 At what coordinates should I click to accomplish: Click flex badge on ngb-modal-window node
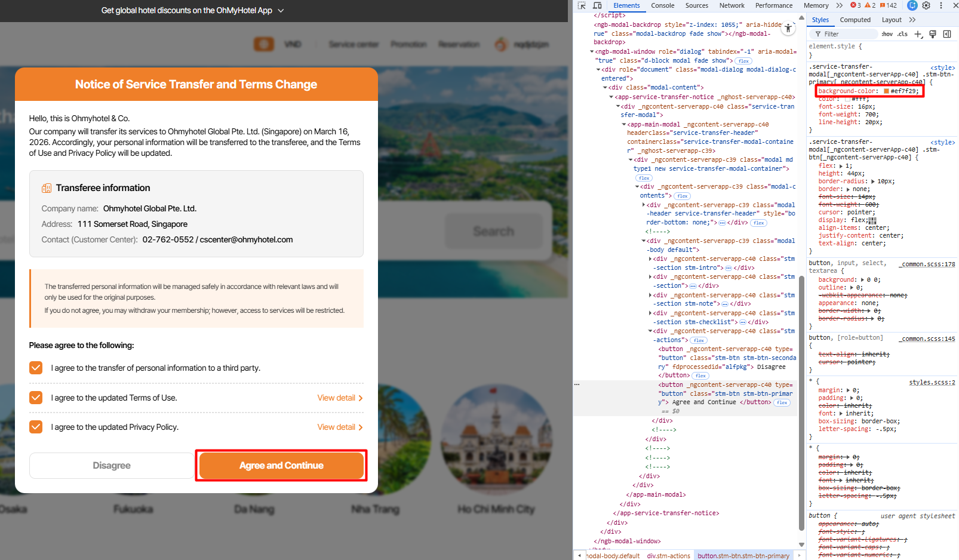(743, 61)
